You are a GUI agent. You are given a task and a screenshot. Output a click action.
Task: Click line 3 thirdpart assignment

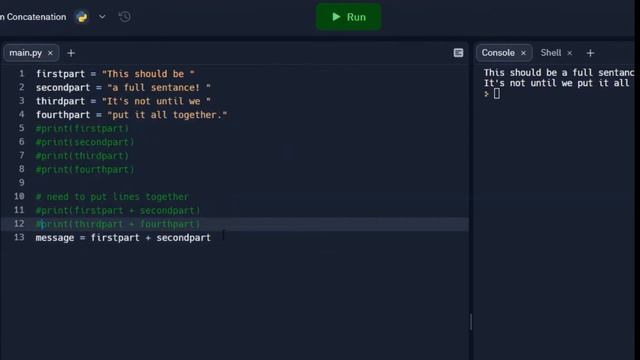tap(123, 101)
